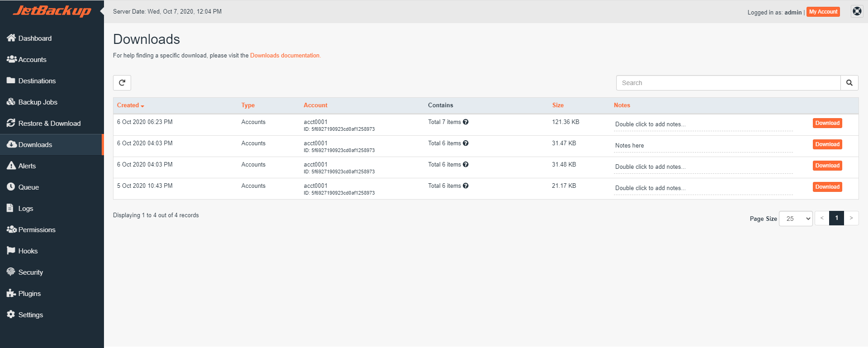Click the Alerts warning triangle icon
This screenshot has width=868, height=348.
(x=11, y=166)
